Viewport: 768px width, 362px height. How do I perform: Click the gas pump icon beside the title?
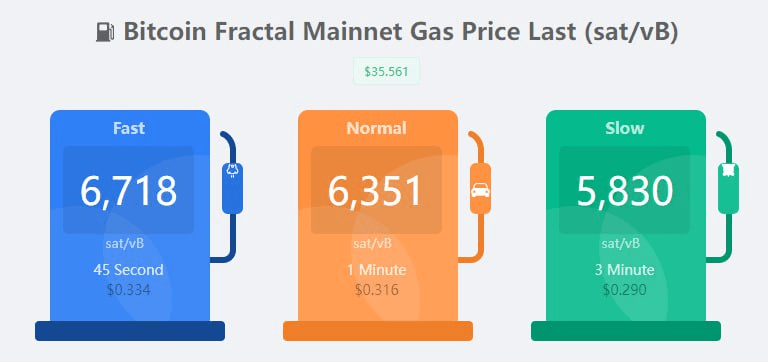[x=105, y=33]
